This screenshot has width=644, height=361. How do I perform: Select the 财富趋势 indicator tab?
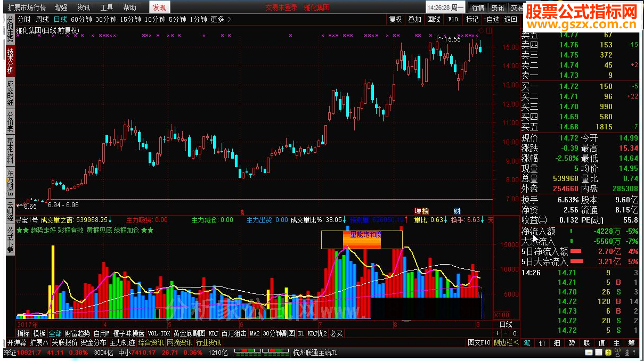pyautogui.click(x=78, y=333)
